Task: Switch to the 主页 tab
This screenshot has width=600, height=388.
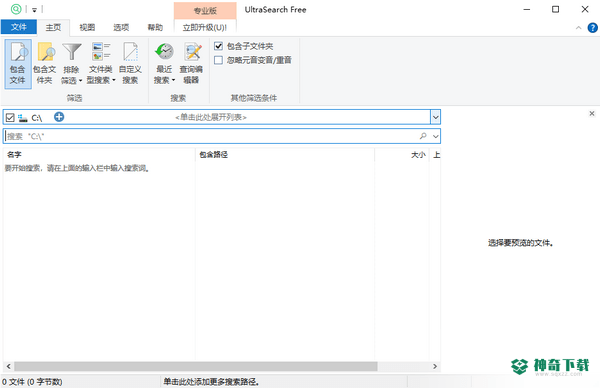Action: (53, 28)
